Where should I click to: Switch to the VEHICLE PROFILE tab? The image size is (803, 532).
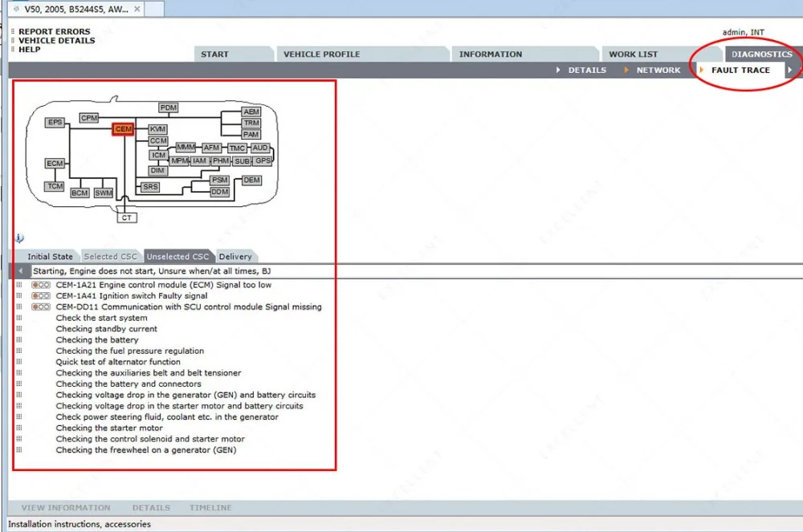(x=322, y=55)
